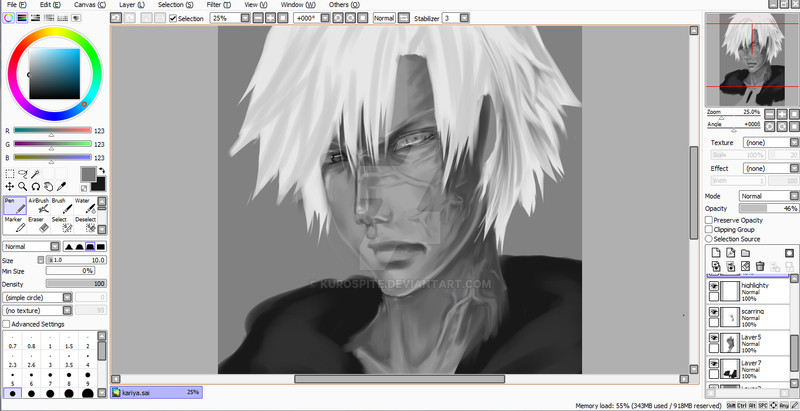This screenshot has height=411, width=800.
Task: Click the clear layer icon
Action: (x=745, y=266)
